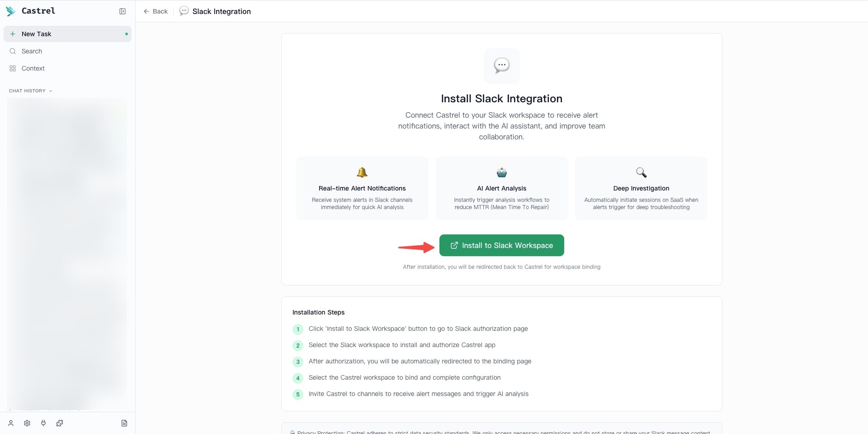Select the Deep Investigation card
Viewport: 868px width, 434px height.
pyautogui.click(x=641, y=188)
